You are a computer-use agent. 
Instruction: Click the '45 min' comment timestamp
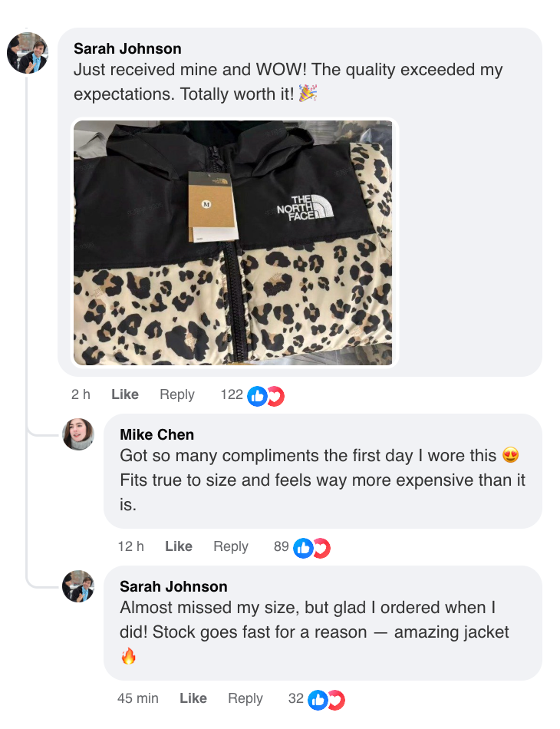[x=138, y=698]
